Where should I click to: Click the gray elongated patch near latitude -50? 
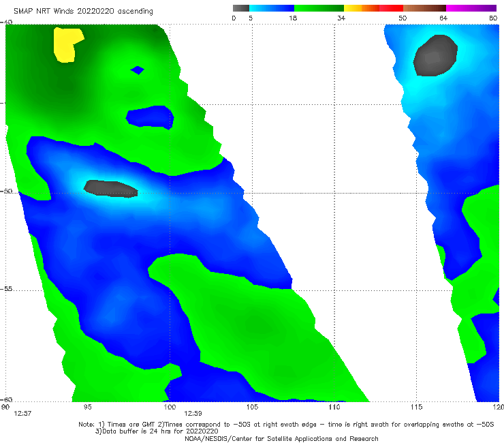tap(110, 188)
